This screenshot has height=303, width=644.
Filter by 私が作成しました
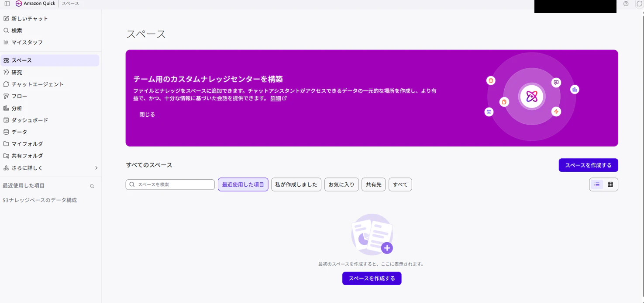click(x=296, y=185)
